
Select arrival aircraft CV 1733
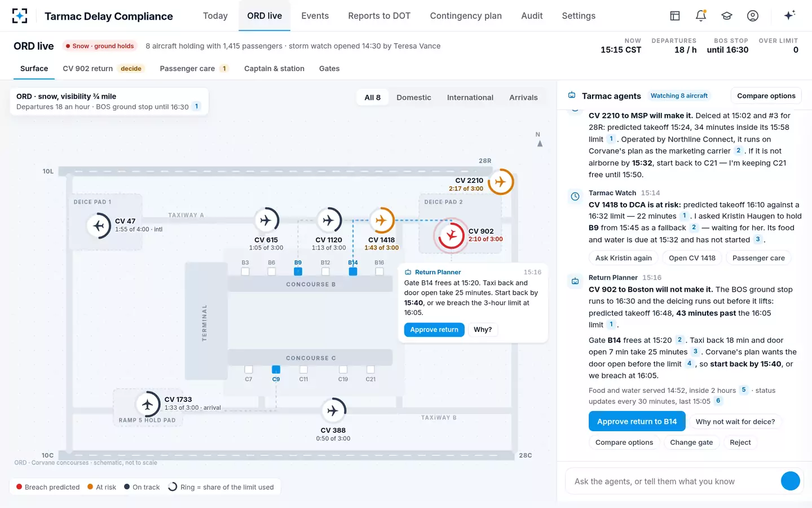(148, 404)
